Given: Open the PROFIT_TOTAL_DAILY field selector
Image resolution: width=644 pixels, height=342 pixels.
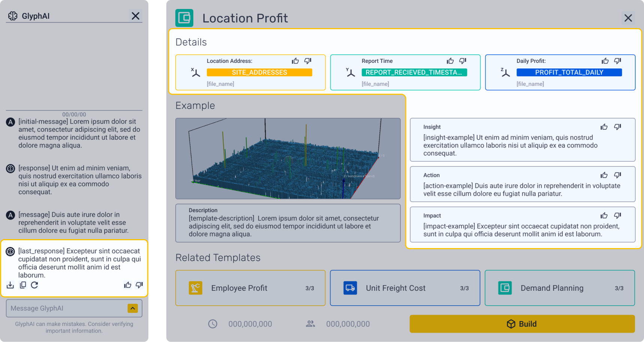Looking at the screenshot, I should tap(569, 72).
